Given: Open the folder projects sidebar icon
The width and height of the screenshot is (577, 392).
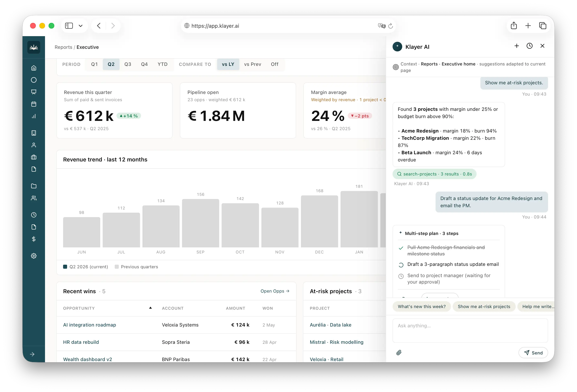Looking at the screenshot, I should [x=34, y=186].
